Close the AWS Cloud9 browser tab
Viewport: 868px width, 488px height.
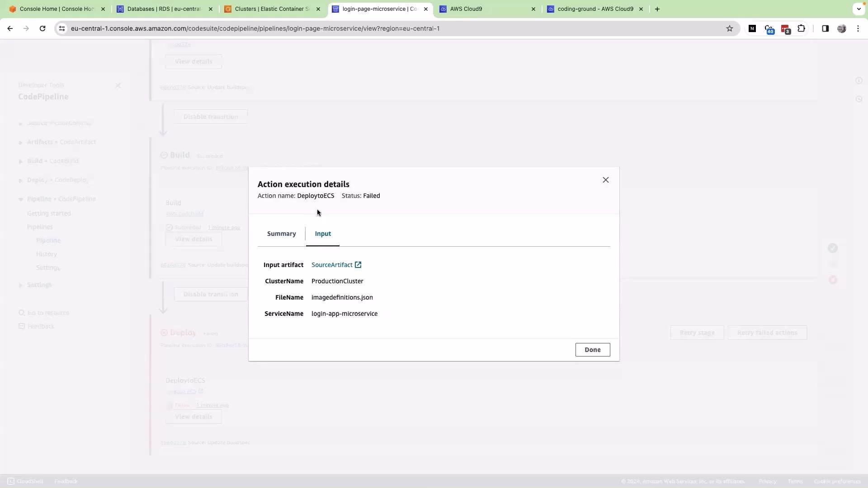point(533,9)
